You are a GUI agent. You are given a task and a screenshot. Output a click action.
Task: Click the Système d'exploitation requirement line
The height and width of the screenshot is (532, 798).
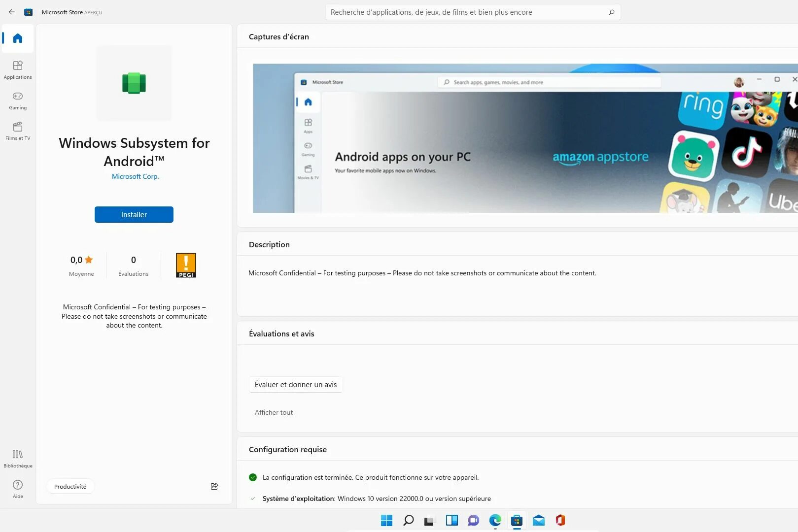377,499
